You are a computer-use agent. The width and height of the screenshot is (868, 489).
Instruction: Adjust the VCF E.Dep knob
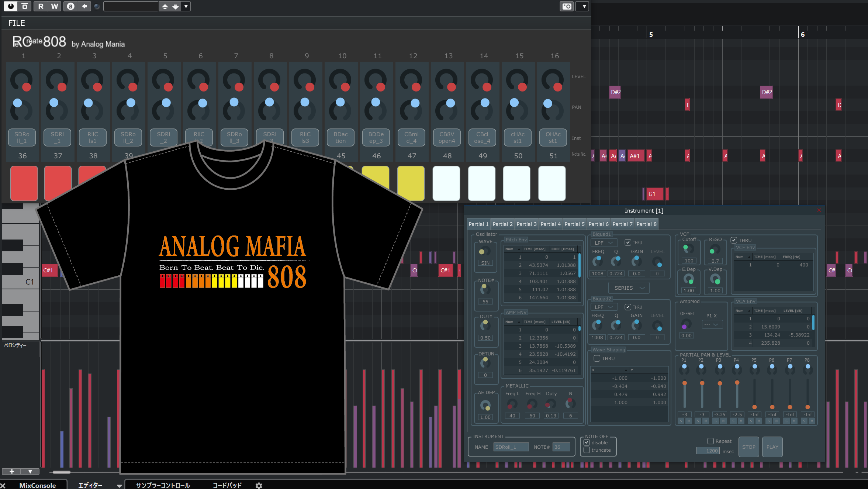[688, 279]
